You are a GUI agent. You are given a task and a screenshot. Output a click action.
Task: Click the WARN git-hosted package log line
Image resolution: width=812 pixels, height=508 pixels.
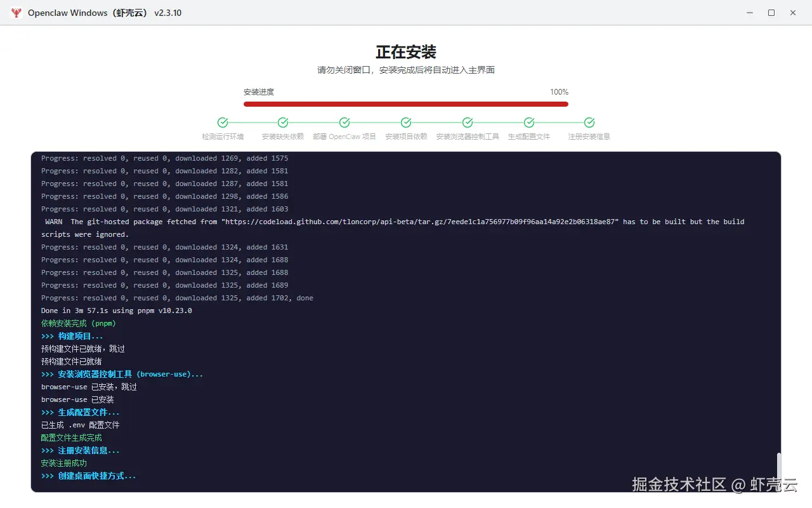pos(395,222)
